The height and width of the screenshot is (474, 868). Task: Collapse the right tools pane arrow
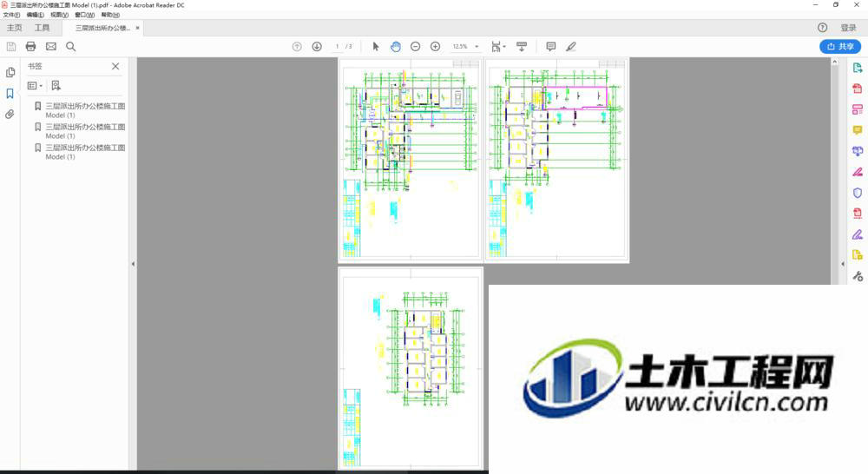coord(843,264)
